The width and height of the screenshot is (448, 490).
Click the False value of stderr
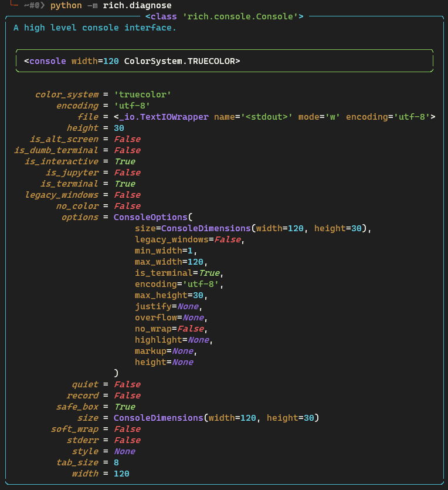(127, 440)
